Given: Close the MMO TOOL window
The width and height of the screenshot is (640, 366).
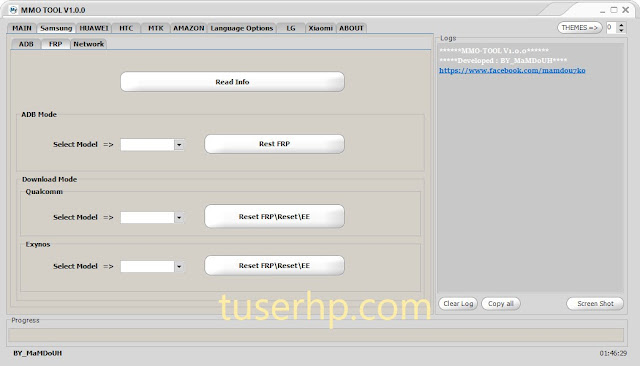Looking at the screenshot, I should [x=625, y=10].
